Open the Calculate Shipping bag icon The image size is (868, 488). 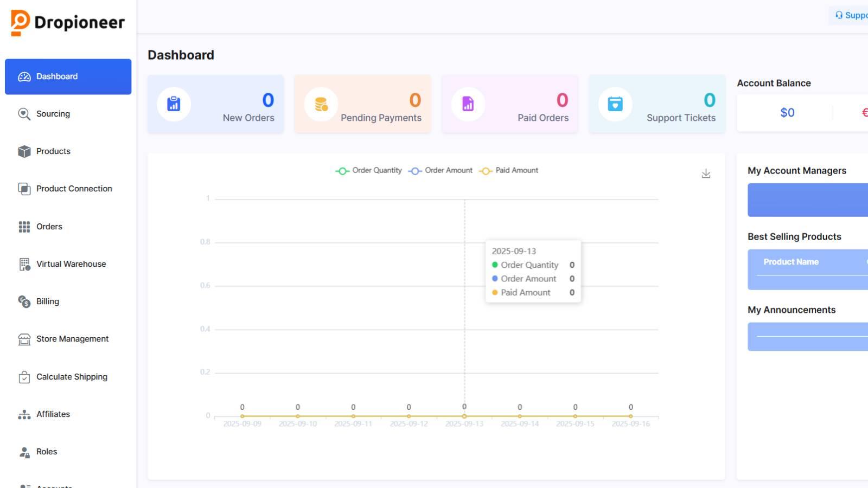(x=24, y=376)
